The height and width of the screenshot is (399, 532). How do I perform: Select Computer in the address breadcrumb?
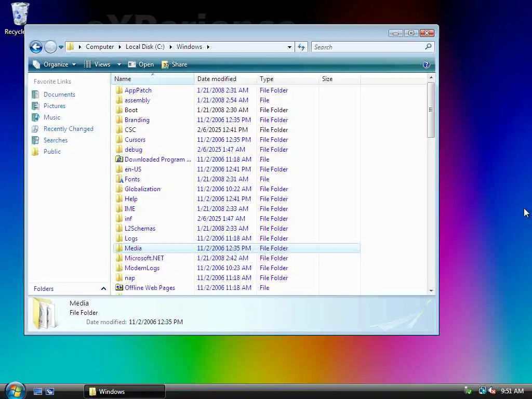[x=100, y=46]
